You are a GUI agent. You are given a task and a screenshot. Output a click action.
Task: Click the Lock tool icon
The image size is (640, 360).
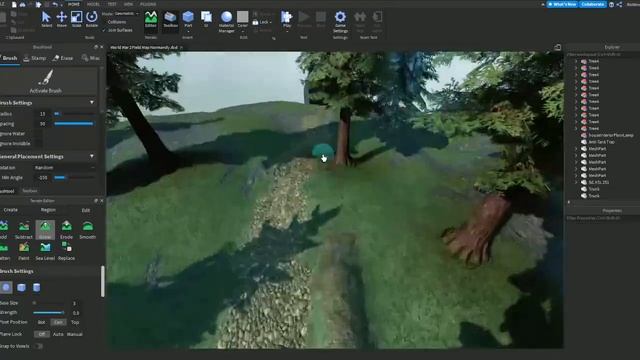pyautogui.click(x=256, y=22)
